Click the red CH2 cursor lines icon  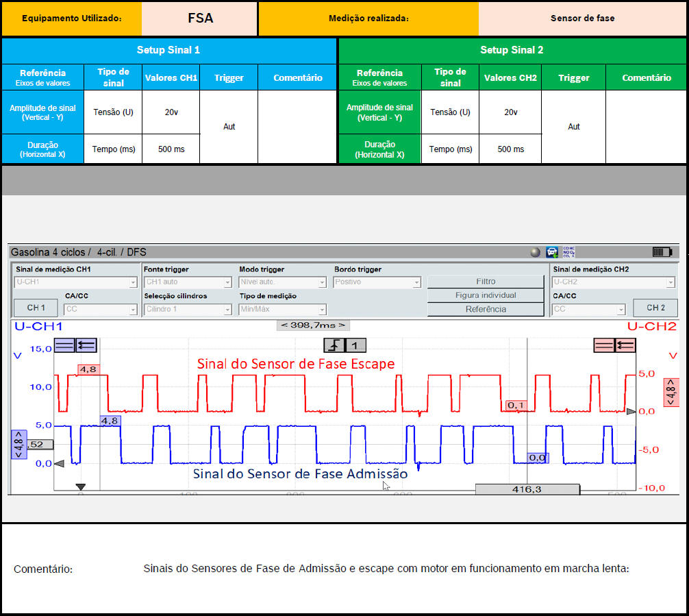603,345
